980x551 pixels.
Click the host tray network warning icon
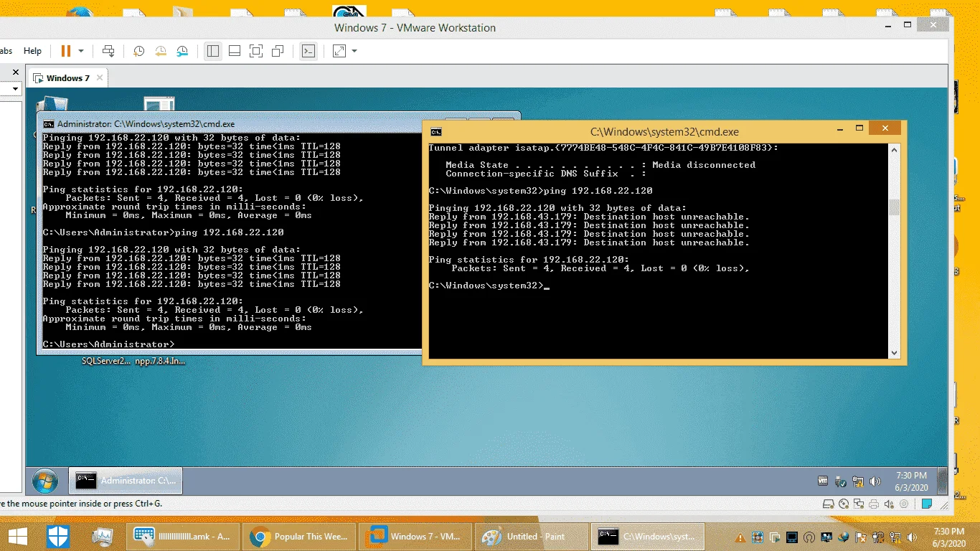pyautogui.click(x=895, y=537)
